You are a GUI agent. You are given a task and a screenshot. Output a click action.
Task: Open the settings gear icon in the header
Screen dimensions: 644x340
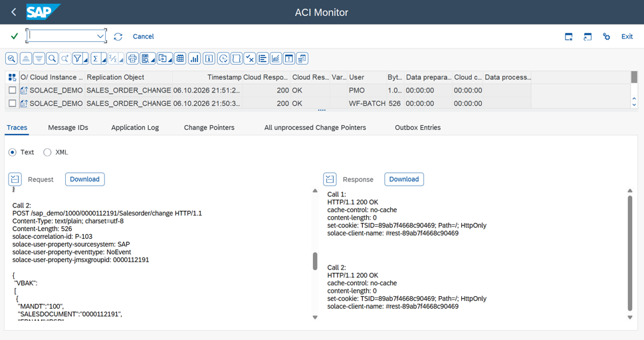[x=606, y=37]
